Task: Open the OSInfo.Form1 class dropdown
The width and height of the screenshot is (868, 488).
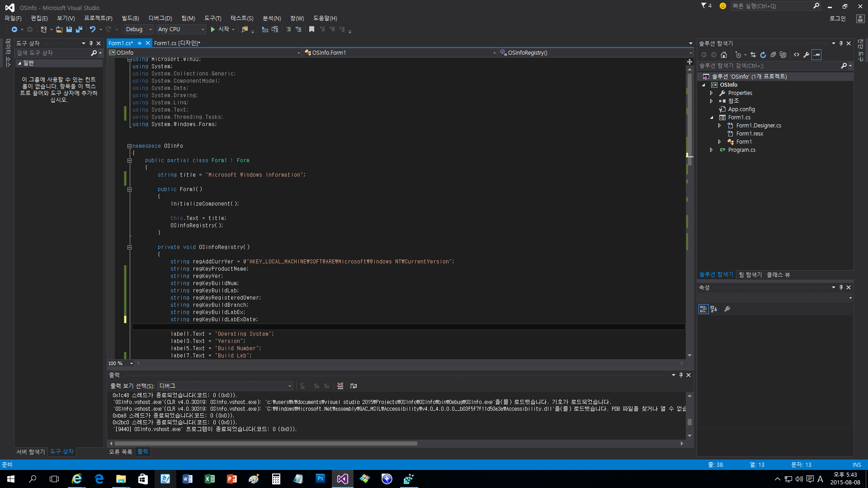Action: [400, 53]
